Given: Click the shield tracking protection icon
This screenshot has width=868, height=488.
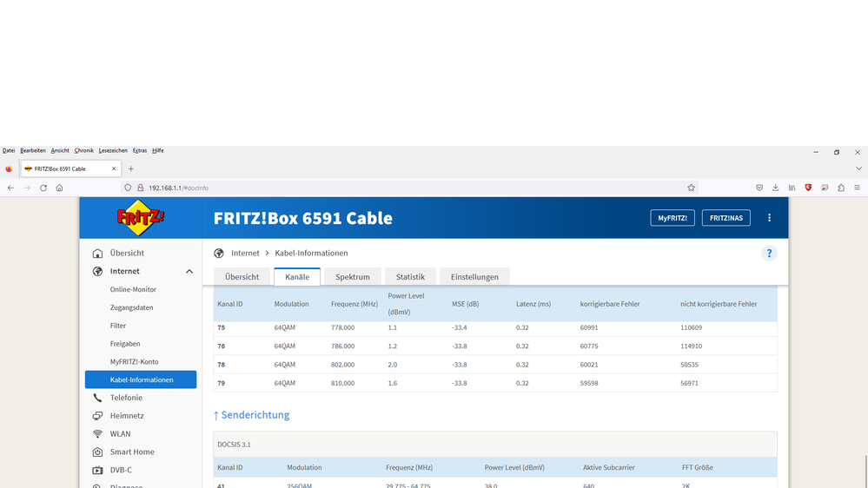Looking at the screenshot, I should (x=128, y=188).
